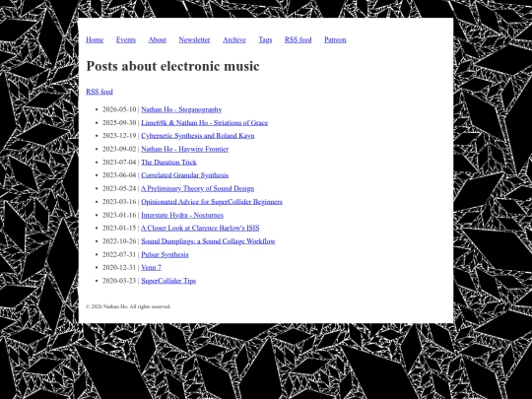Browse the Tags page
The image size is (532, 399).
tap(265, 39)
